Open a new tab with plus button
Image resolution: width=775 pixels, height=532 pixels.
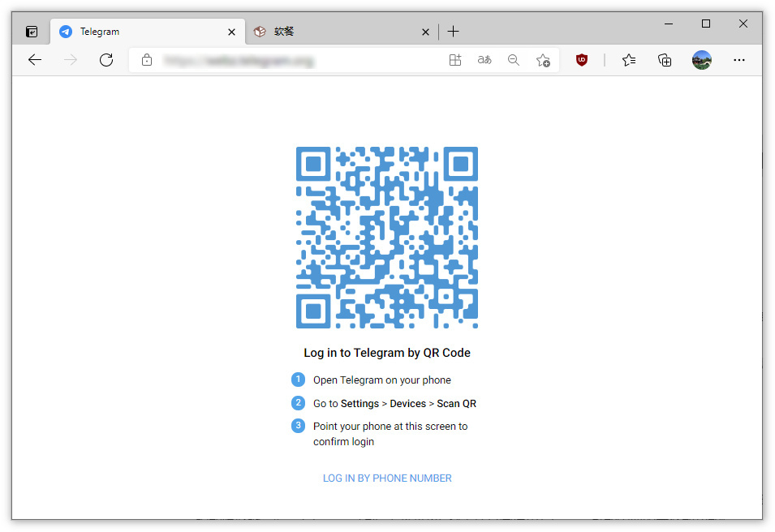[453, 32]
